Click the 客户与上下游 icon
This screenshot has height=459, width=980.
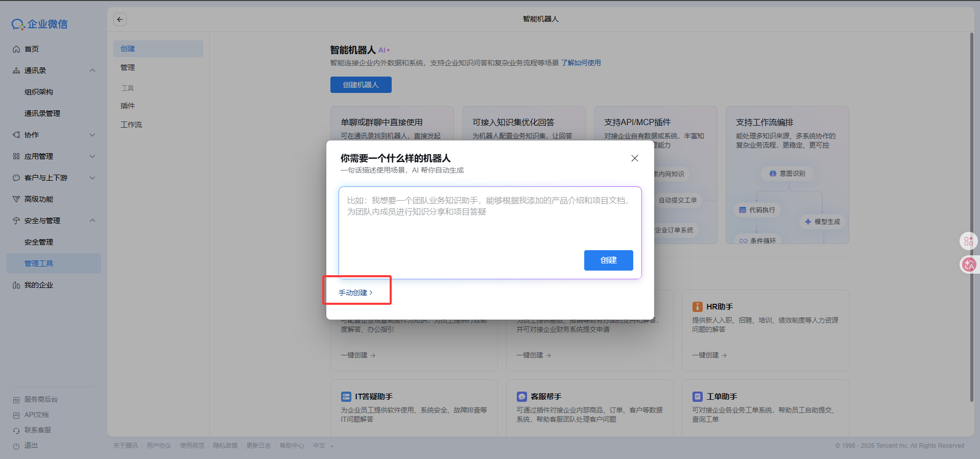click(16, 178)
